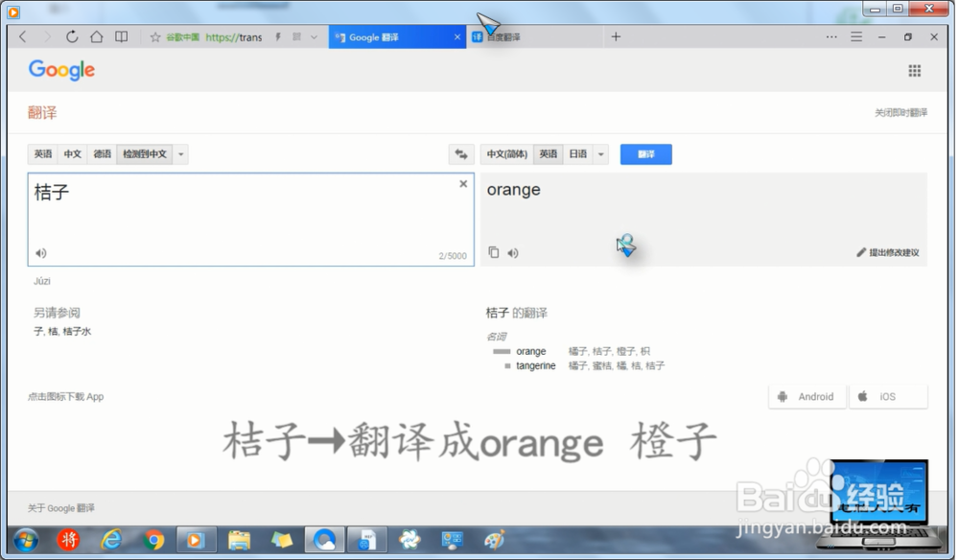Screen dimensions: 959x560
Task: Click the 翻译 page title link
Action: click(x=42, y=112)
